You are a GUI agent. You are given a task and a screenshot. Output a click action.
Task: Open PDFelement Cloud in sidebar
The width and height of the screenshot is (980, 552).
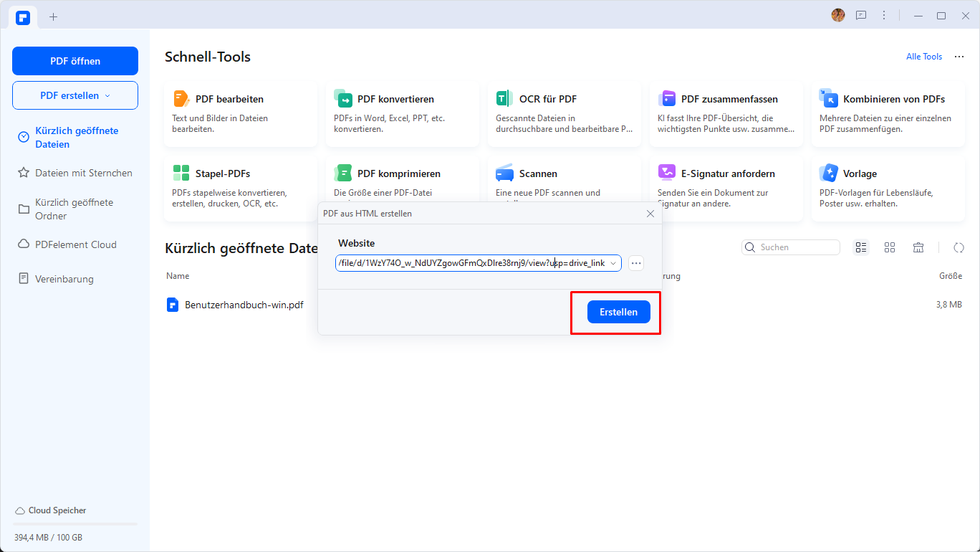pyautogui.click(x=75, y=244)
